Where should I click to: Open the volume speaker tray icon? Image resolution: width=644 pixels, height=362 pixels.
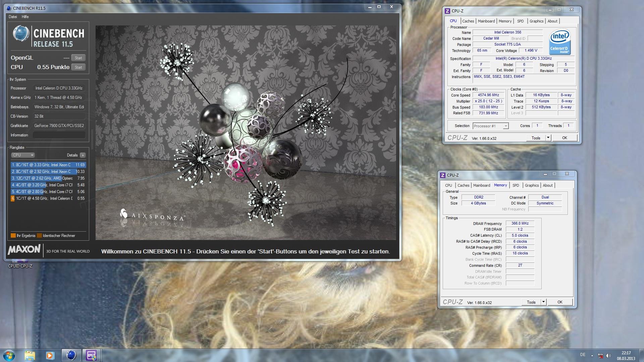click(608, 356)
